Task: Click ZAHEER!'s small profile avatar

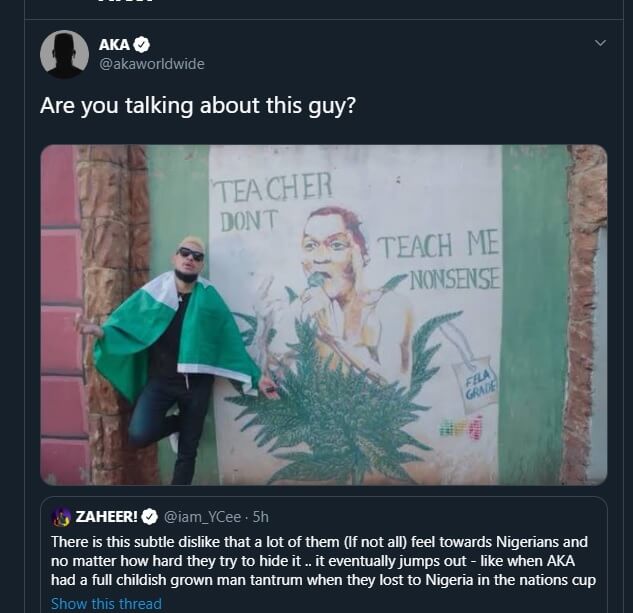Action: pos(61,517)
